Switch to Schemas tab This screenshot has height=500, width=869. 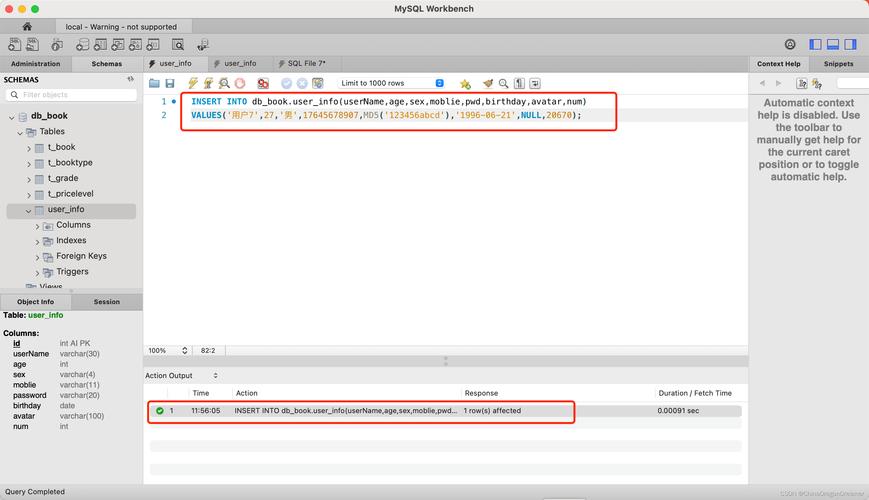106,64
